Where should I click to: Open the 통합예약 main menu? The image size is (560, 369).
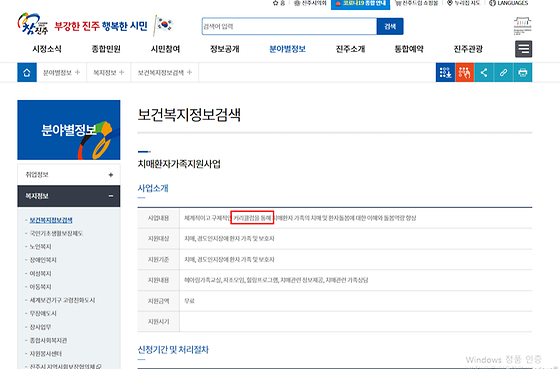click(409, 49)
